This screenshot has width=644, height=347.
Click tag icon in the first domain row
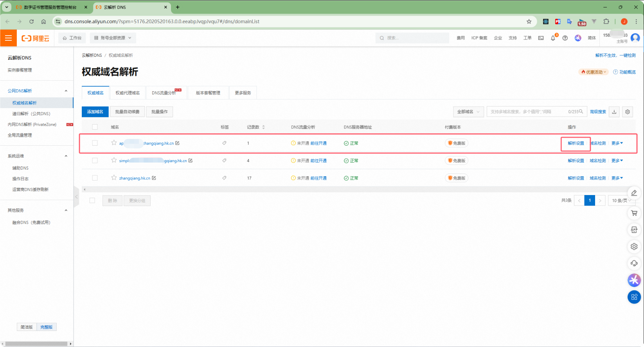(x=224, y=143)
